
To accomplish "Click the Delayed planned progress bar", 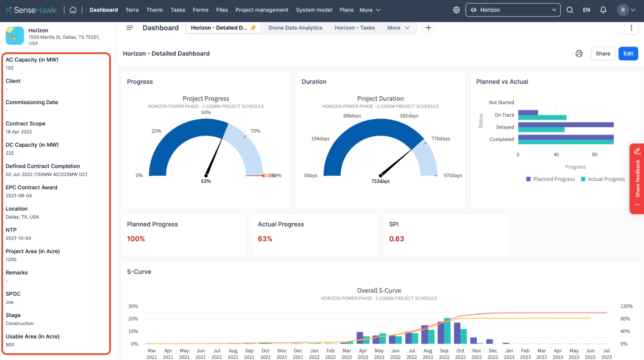I will 566,125.
